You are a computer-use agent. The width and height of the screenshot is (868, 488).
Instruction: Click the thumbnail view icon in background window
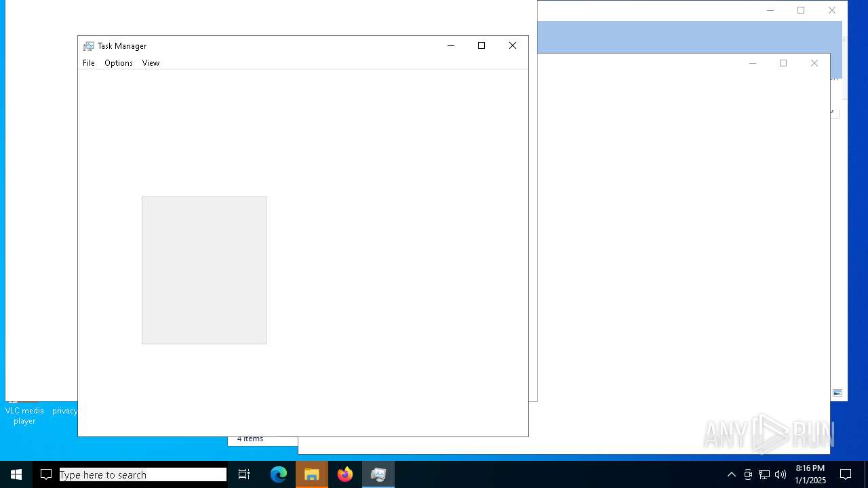837,393
